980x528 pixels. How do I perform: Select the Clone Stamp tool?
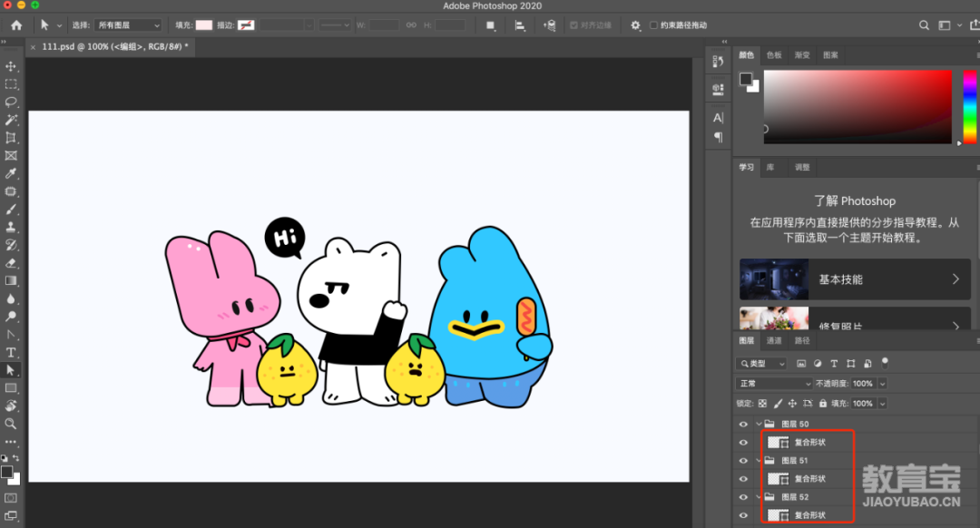(x=11, y=228)
